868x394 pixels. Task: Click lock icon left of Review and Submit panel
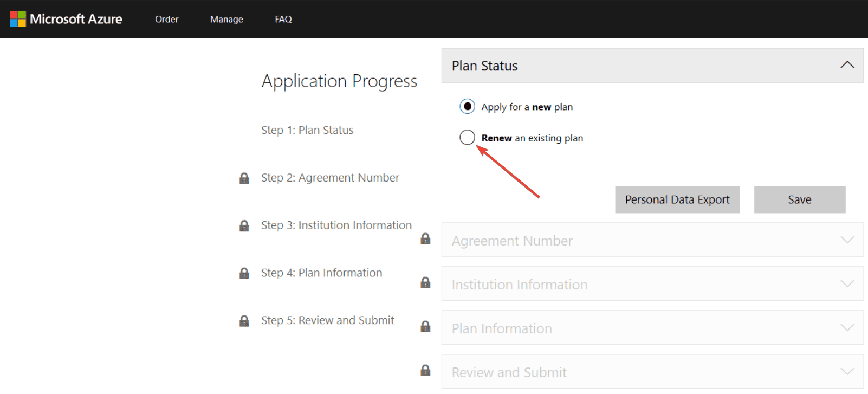425,371
